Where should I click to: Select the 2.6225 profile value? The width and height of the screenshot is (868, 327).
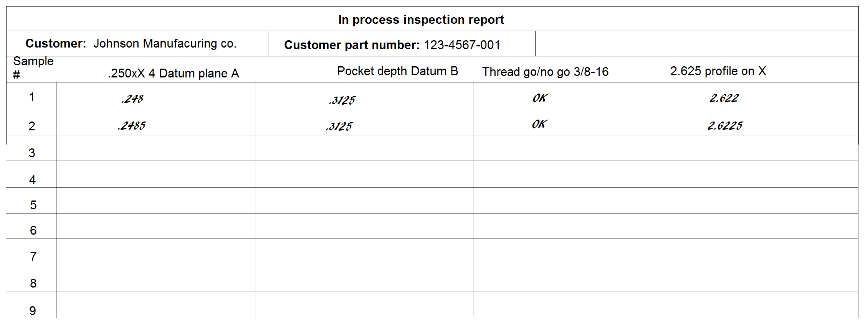(x=725, y=125)
